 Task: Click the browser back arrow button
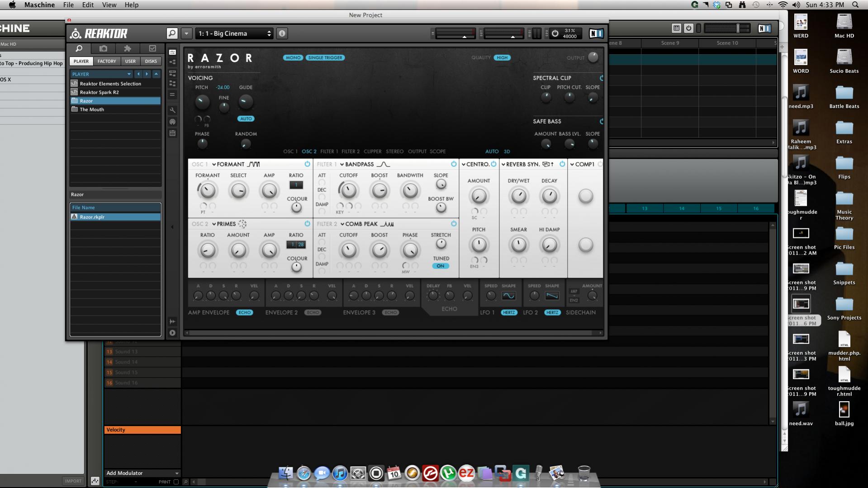click(138, 74)
